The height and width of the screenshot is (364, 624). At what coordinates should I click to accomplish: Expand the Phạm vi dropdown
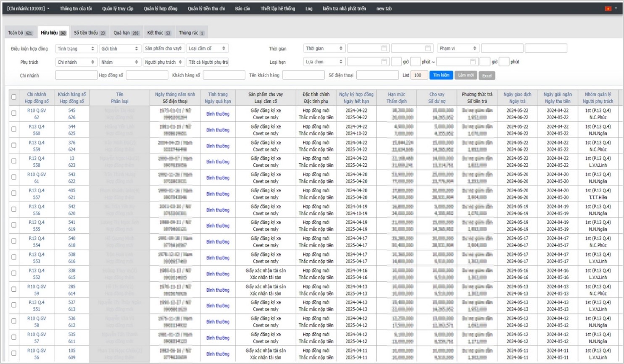457,49
